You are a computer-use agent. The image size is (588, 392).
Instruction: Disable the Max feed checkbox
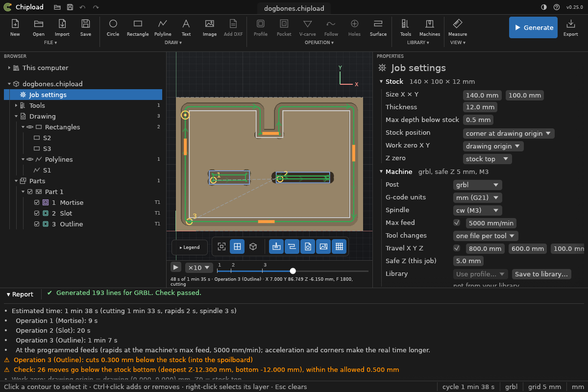pos(457,222)
